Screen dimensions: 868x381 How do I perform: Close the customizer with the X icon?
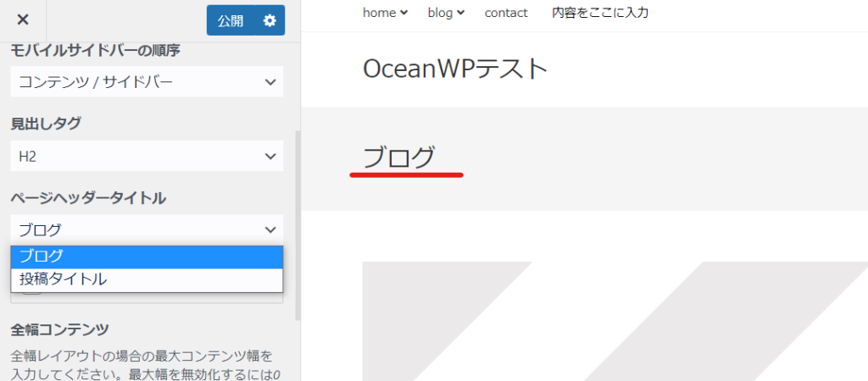coord(23,20)
